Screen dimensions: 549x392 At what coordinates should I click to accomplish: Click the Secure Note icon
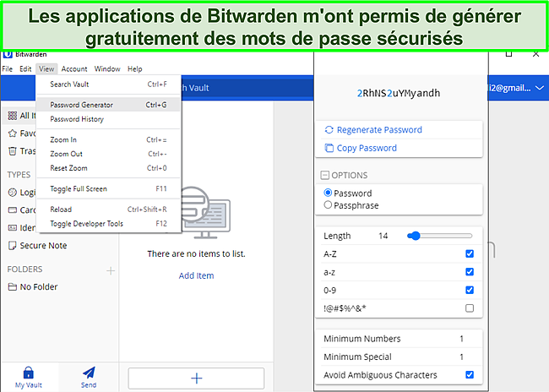(13, 245)
